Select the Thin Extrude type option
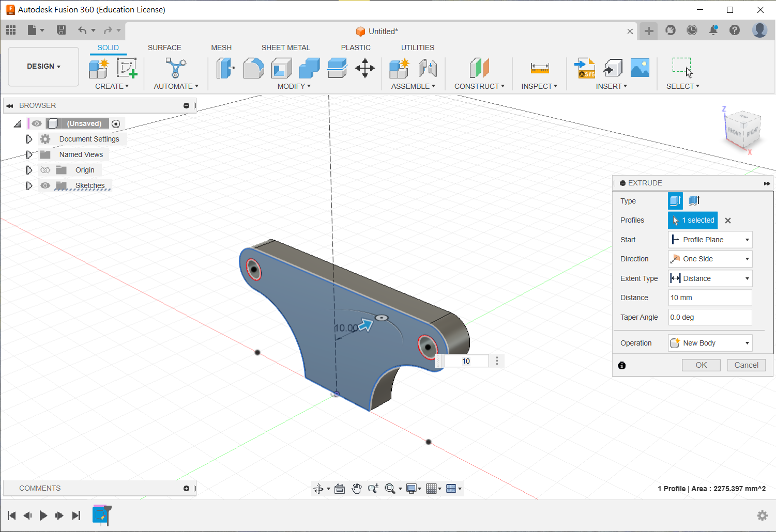Viewport: 776px width, 532px height. tap(694, 200)
